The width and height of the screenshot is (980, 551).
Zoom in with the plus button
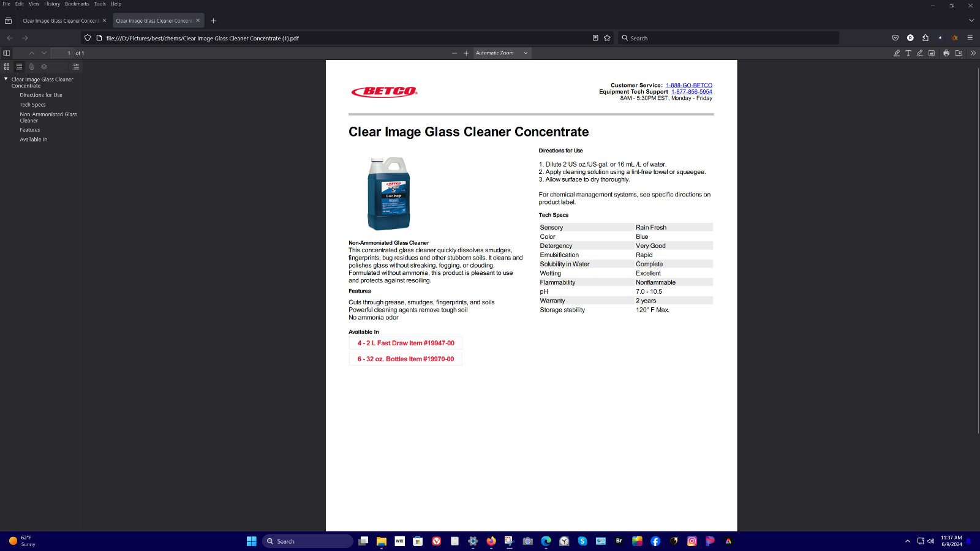pos(466,53)
